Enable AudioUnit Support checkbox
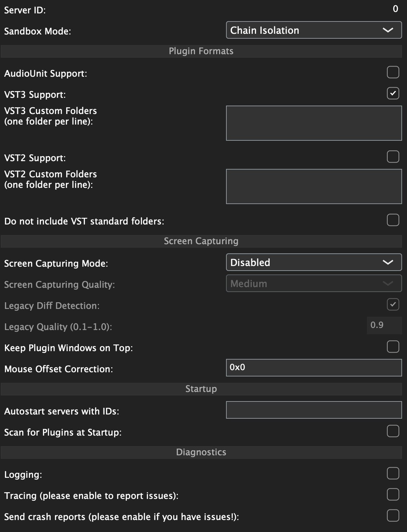The image size is (407, 532). [x=393, y=72]
